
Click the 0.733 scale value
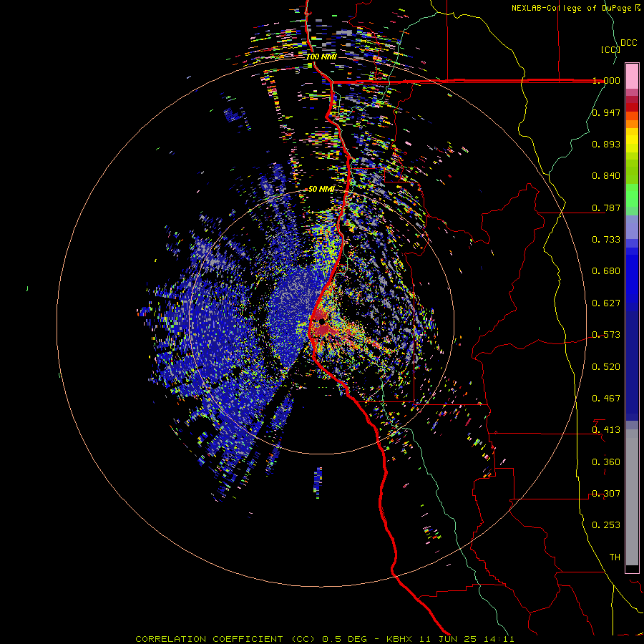point(606,240)
